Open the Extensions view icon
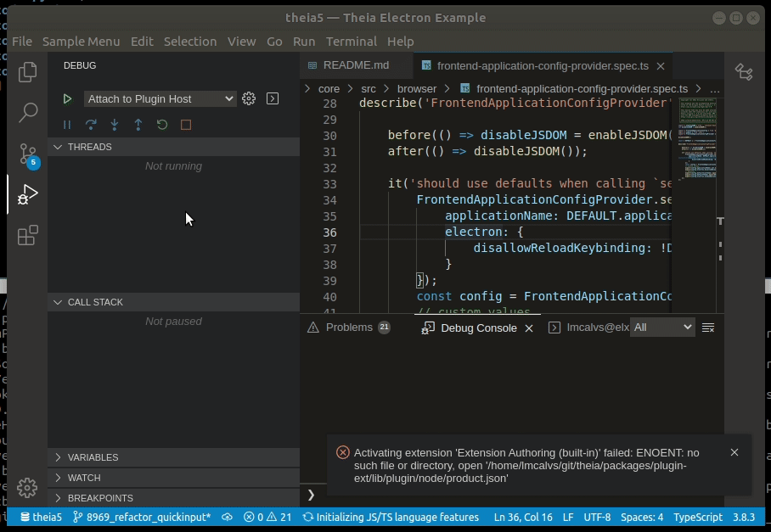 [27, 235]
